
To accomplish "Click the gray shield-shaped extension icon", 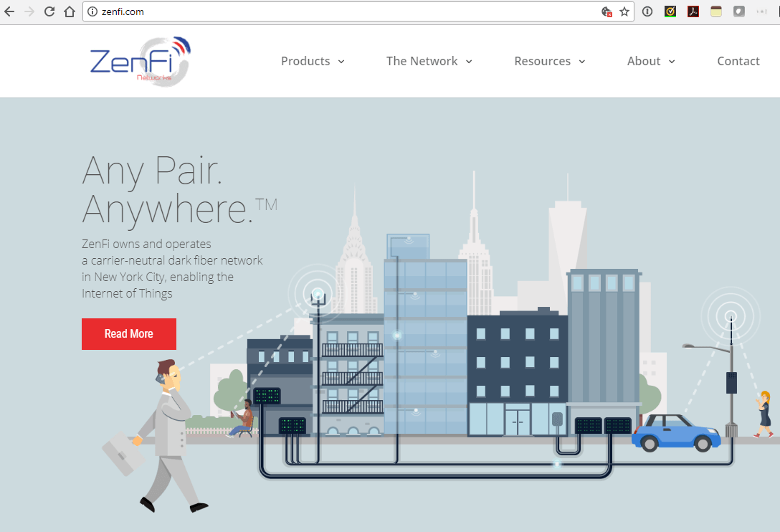I will pos(739,11).
